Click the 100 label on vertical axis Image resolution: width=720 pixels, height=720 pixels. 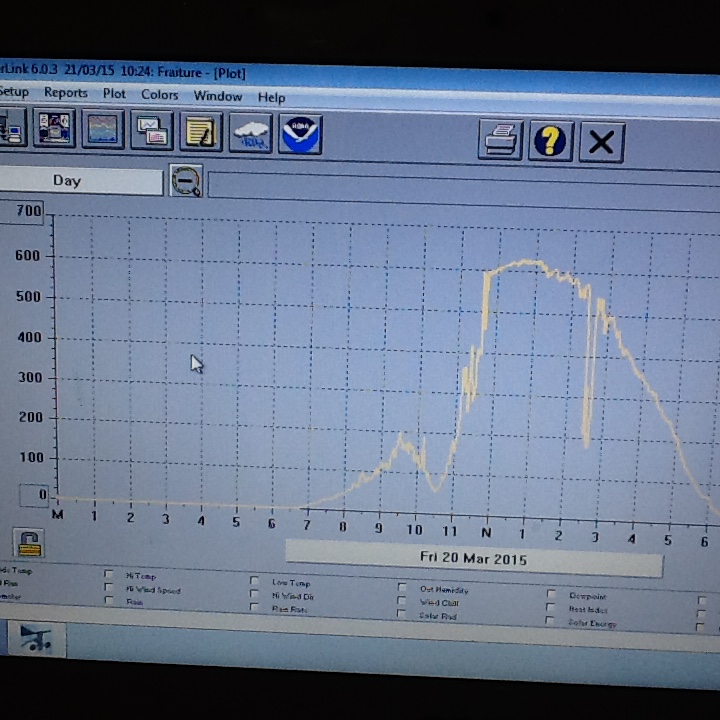[x=32, y=457]
